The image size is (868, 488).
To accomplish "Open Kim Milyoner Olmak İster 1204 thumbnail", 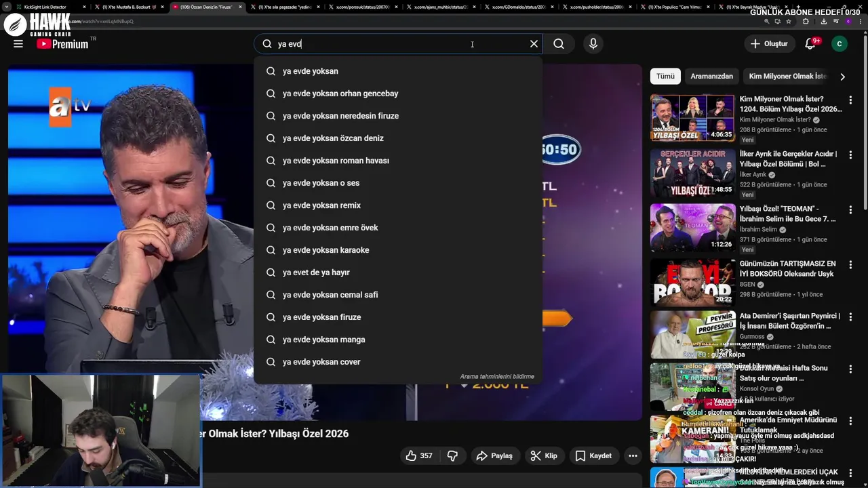I will [692, 117].
